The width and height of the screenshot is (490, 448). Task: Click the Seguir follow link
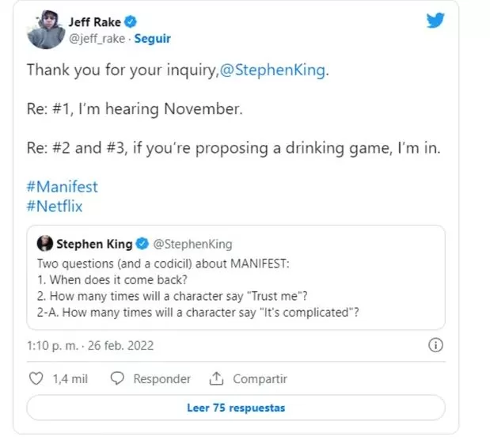pyautogui.click(x=153, y=39)
